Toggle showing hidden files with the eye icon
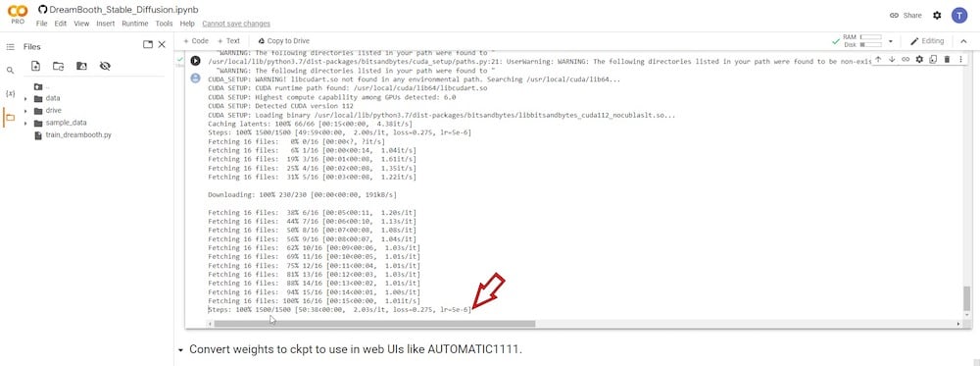The height and width of the screenshot is (366, 980). point(105,66)
